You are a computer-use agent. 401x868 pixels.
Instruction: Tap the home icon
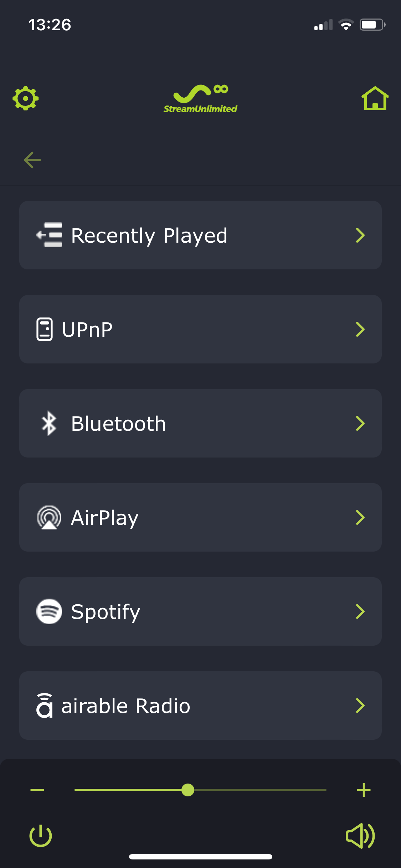[375, 98]
